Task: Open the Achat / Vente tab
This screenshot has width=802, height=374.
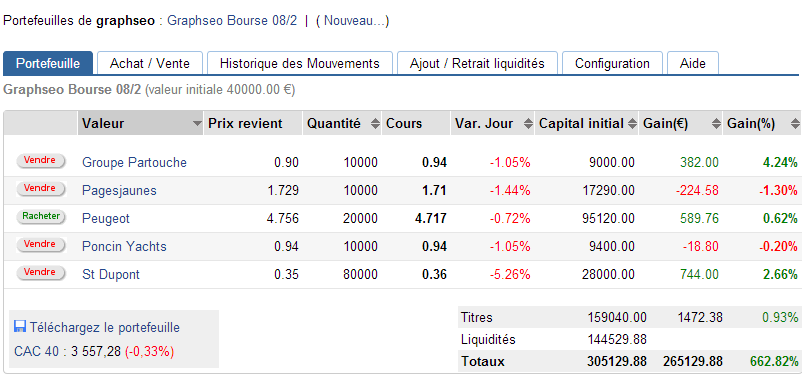Action: (x=150, y=63)
